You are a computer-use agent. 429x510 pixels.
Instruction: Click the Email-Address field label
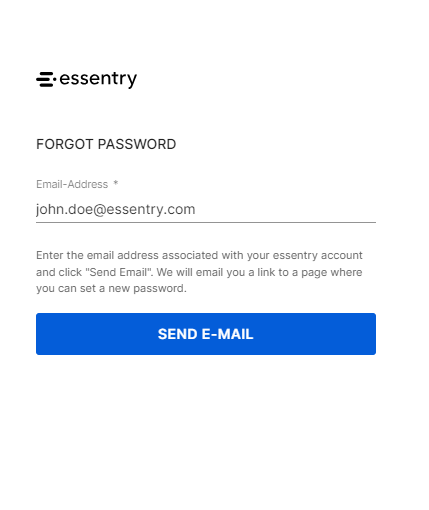pyautogui.click(x=72, y=184)
